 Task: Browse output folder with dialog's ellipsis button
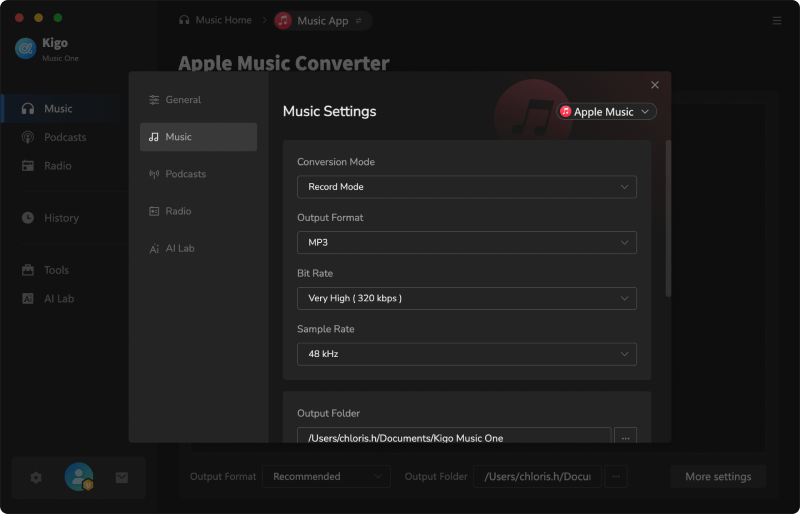coord(625,435)
